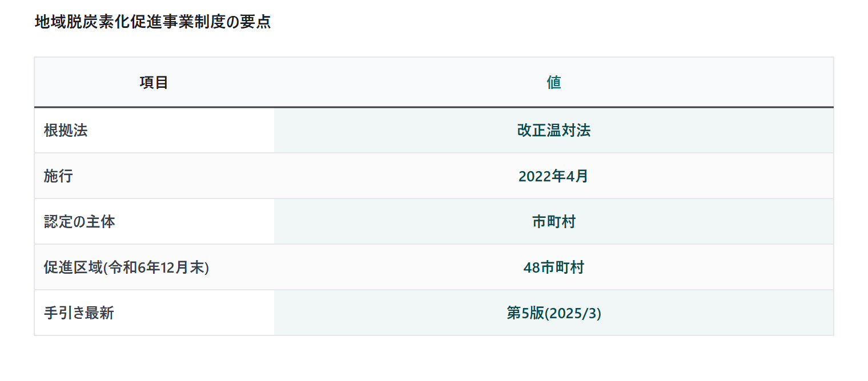The image size is (868, 381).
Task: Click the 項目 column header
Action: (154, 82)
